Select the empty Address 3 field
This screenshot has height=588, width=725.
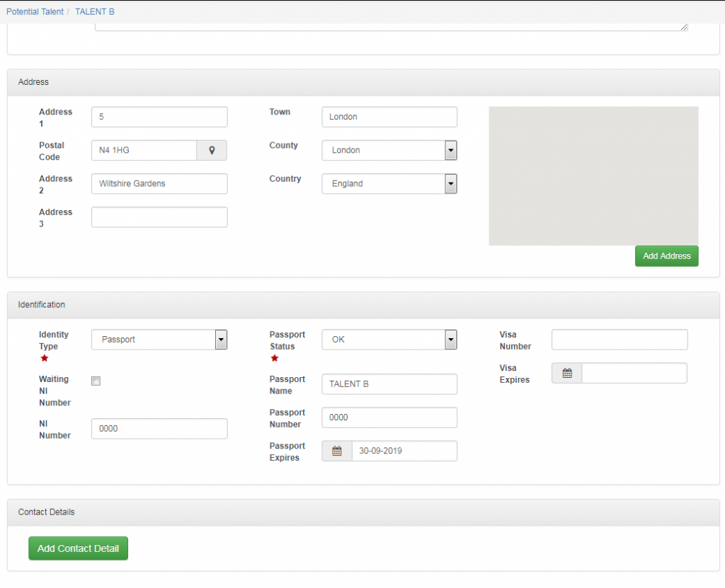click(159, 217)
